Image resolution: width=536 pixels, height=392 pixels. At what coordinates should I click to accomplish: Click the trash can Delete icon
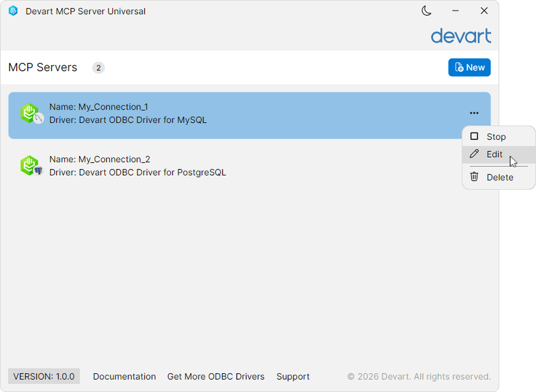click(474, 177)
